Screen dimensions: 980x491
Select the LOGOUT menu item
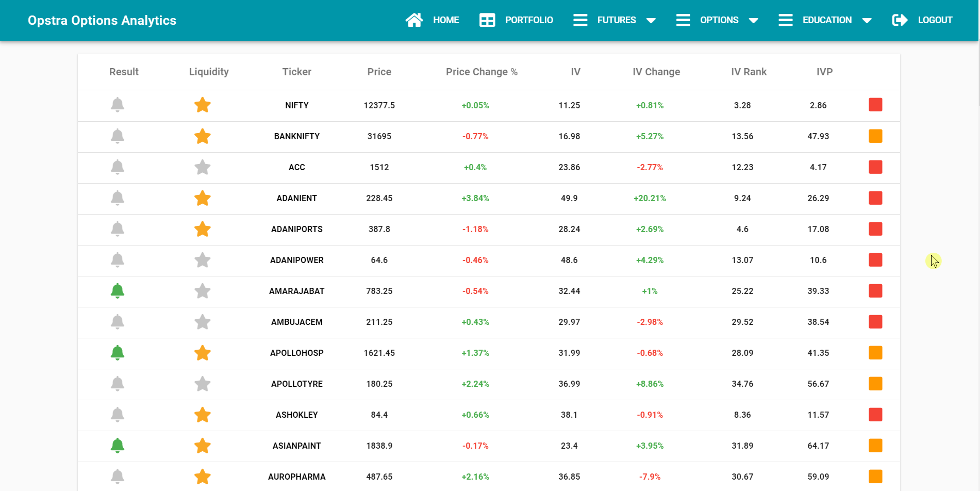pyautogui.click(x=935, y=20)
